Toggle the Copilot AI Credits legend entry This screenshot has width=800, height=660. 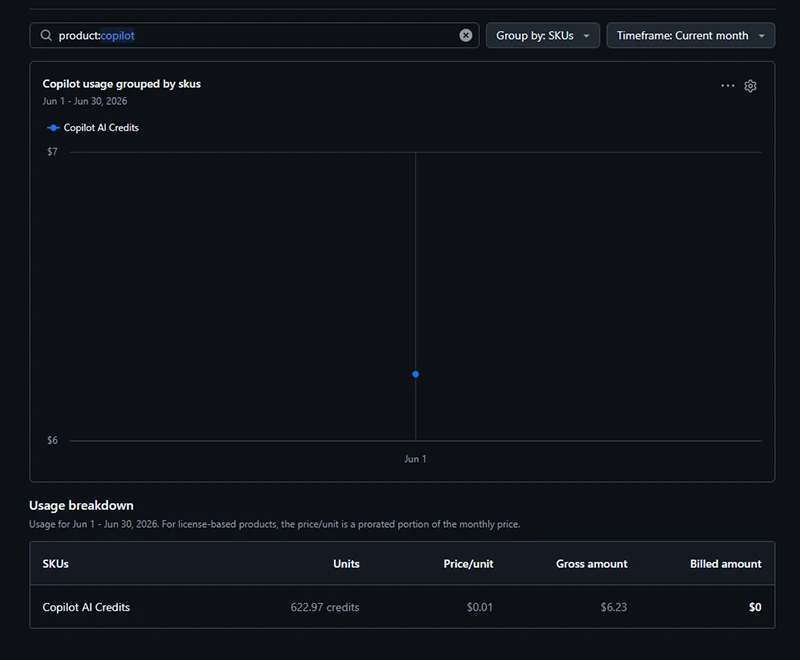tap(93, 128)
